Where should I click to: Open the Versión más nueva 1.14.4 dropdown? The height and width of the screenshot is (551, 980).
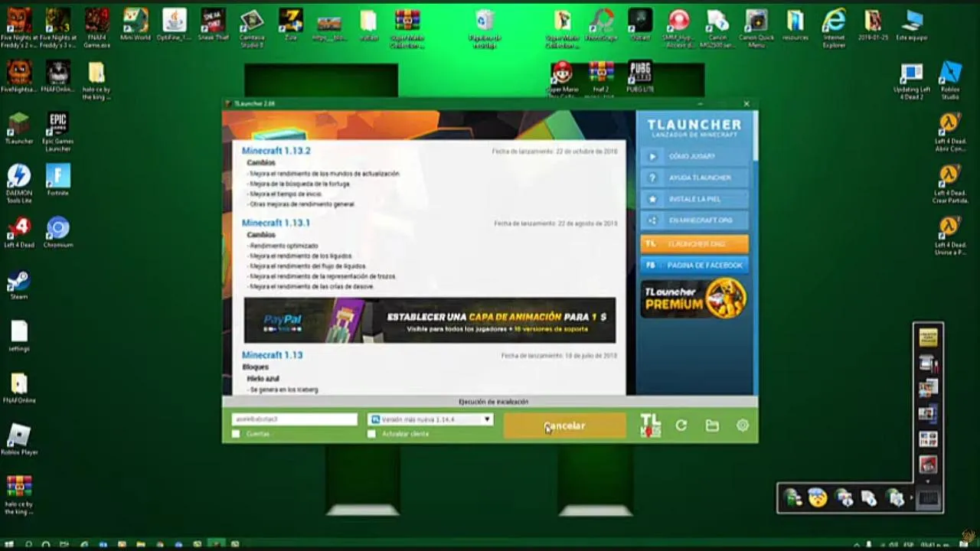tap(430, 419)
